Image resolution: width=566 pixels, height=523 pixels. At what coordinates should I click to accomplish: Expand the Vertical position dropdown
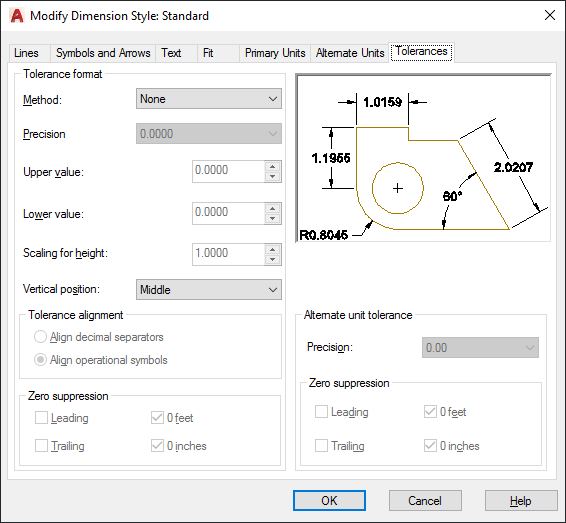[x=209, y=289]
